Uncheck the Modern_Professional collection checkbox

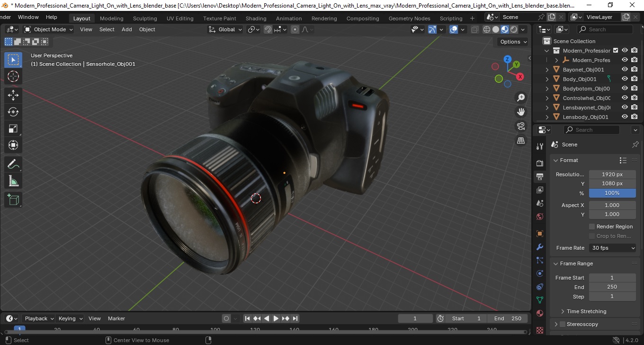[616, 51]
